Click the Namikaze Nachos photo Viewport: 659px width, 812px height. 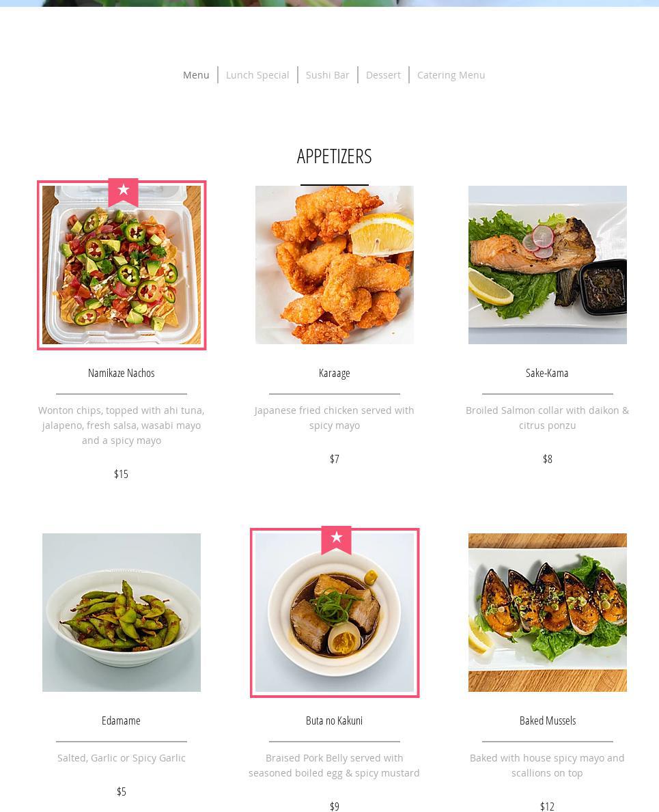122,265
